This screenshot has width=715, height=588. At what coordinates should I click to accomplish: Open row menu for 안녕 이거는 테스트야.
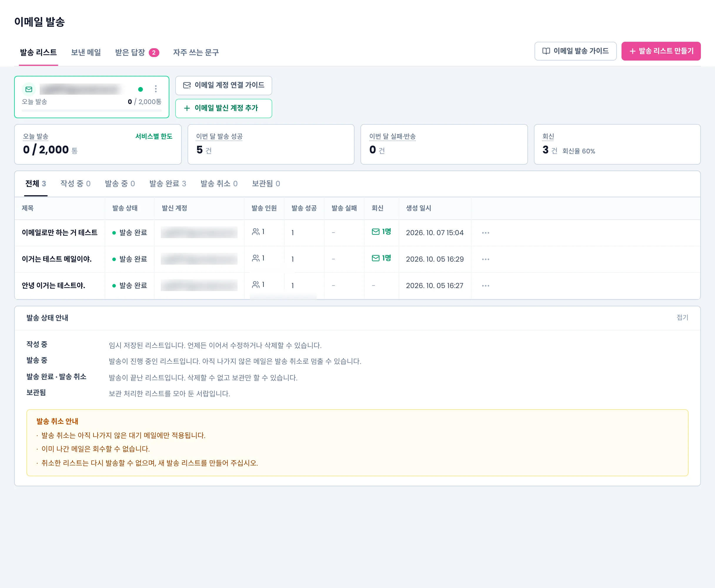[486, 286]
